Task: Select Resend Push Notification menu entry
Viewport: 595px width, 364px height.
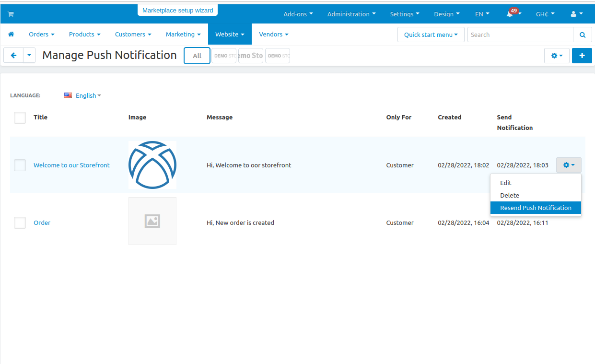Action: (536, 208)
